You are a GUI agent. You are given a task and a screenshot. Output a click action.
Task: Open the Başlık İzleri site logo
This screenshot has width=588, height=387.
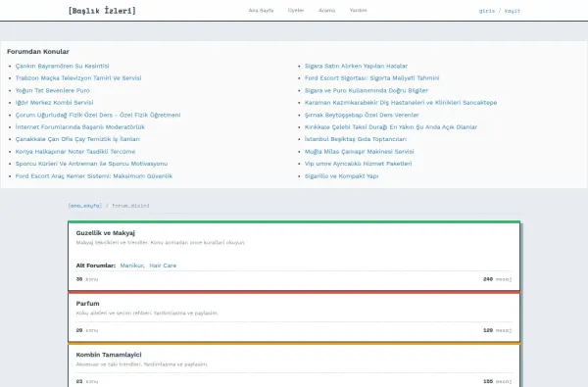[x=102, y=11]
